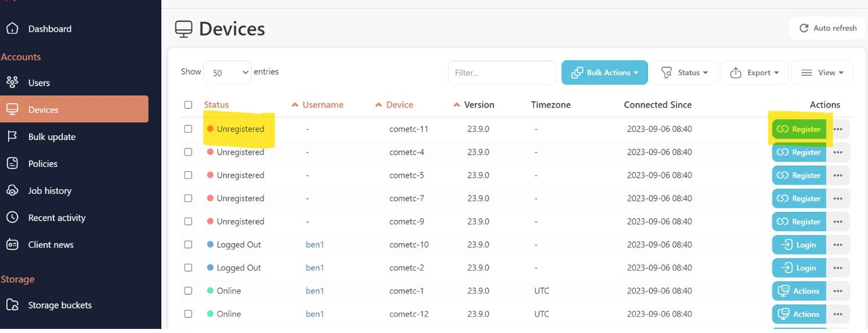
Task: Click the Bulk update flag icon
Action: point(12,137)
